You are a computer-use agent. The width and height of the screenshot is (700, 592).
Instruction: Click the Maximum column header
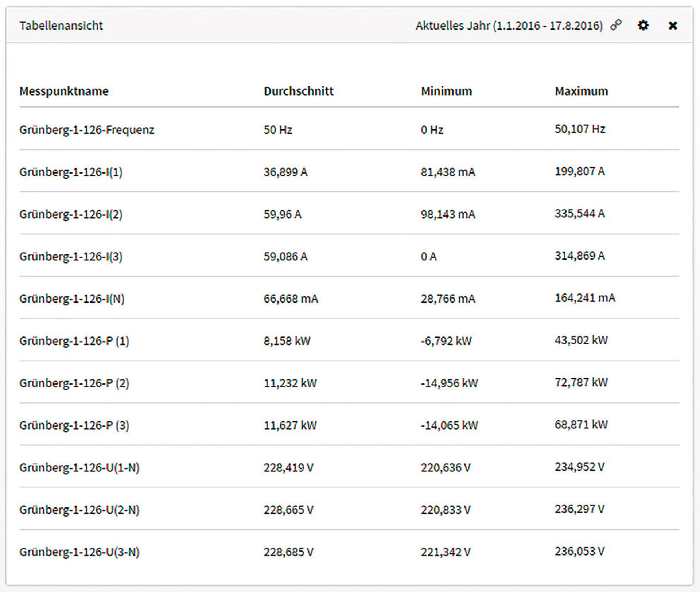coord(581,91)
